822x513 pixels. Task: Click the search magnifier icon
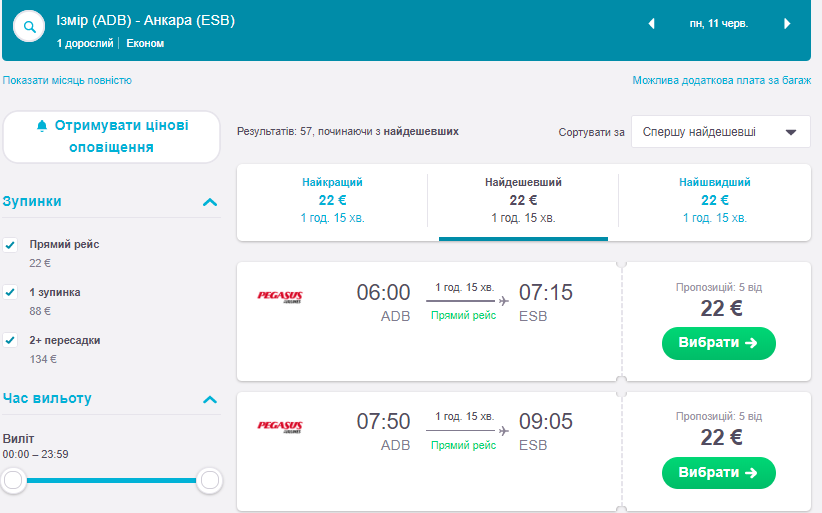pyautogui.click(x=29, y=26)
